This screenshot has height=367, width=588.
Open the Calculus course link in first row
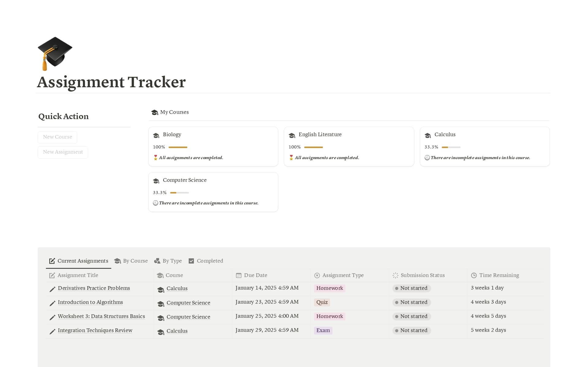click(x=177, y=288)
